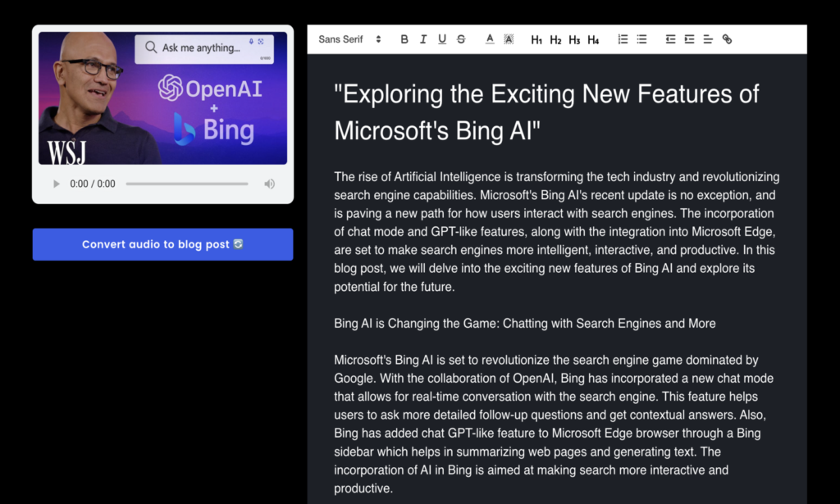Apply Heading 1 style
This screenshot has height=504, width=840.
pyautogui.click(x=536, y=39)
